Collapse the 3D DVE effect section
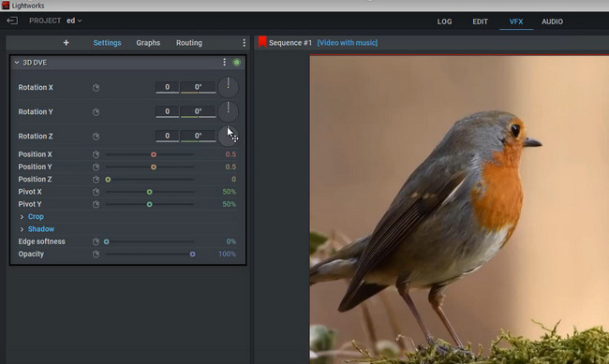This screenshot has width=609, height=364. point(17,63)
